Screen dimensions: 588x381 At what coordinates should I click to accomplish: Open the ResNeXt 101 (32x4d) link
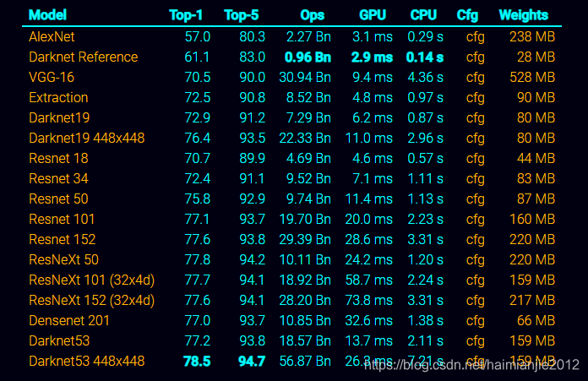(92, 280)
